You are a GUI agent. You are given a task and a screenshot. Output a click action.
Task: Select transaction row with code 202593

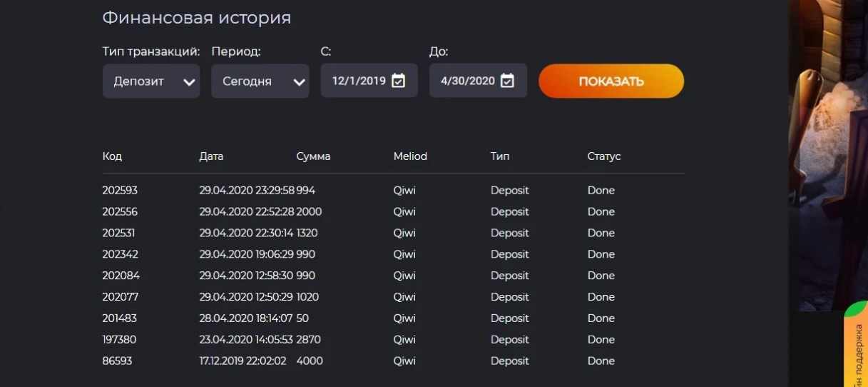click(120, 191)
